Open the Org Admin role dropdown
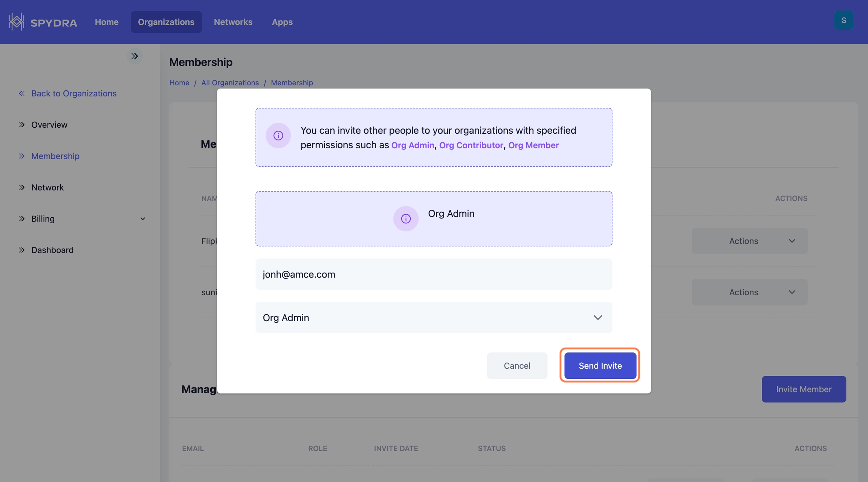 pyautogui.click(x=434, y=317)
